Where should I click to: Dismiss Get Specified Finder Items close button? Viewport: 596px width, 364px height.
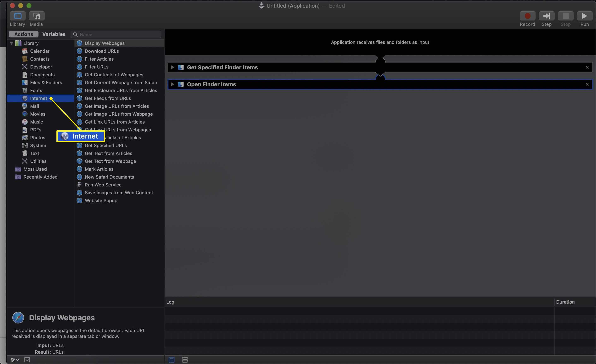click(x=588, y=67)
